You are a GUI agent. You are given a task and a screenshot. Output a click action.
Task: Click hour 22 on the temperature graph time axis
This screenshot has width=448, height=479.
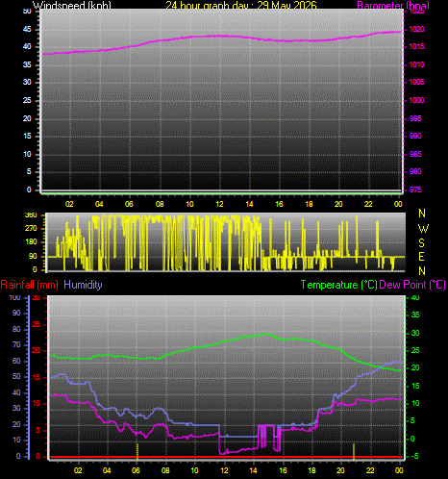(x=370, y=470)
